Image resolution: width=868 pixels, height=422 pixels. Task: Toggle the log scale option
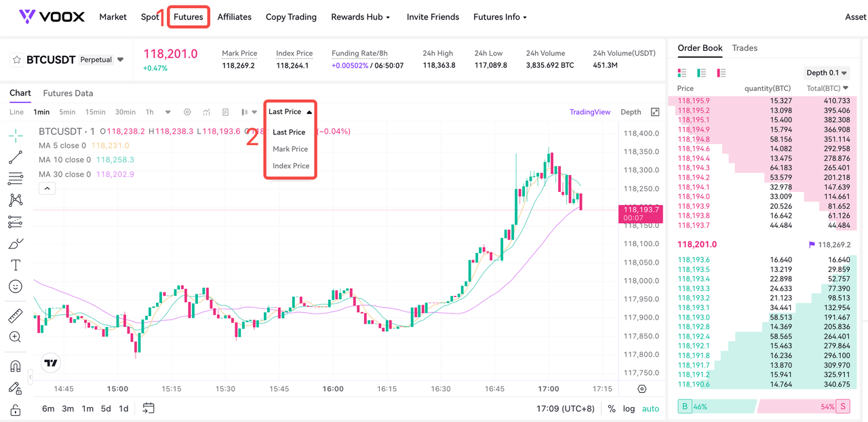[629, 408]
